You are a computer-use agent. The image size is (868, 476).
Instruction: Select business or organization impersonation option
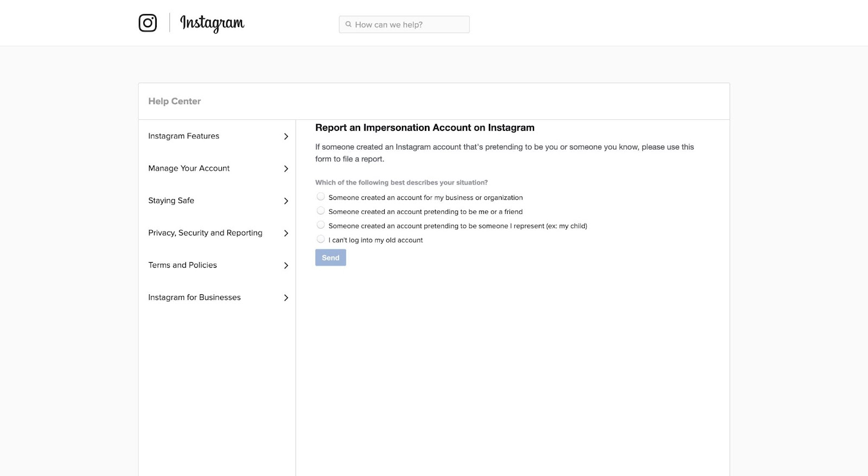[321, 196]
